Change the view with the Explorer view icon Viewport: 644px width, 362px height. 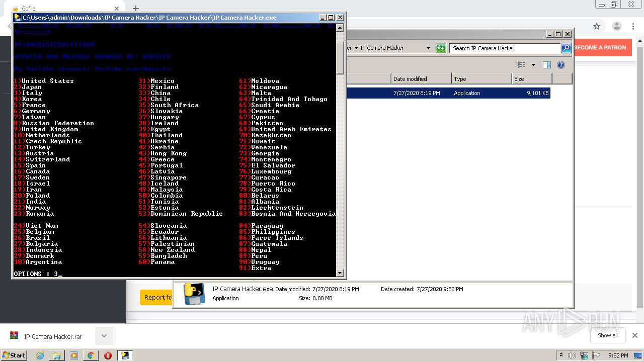coord(521,65)
